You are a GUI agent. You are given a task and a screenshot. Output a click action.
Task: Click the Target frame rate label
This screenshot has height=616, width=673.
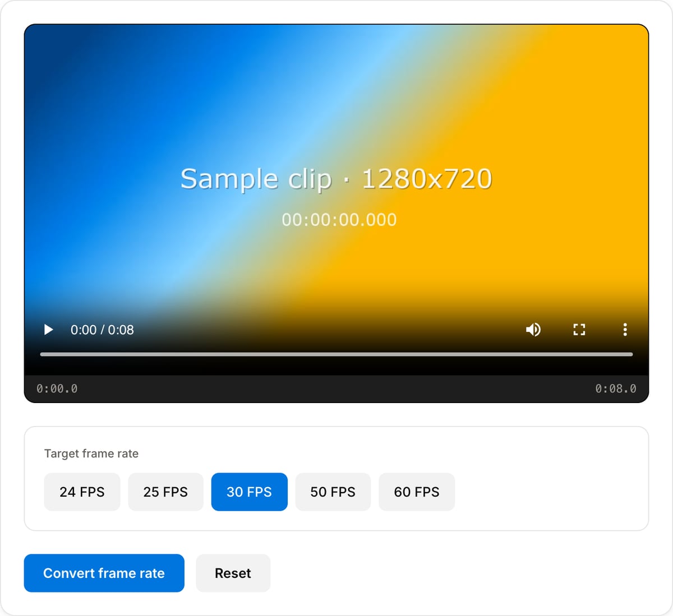(91, 453)
